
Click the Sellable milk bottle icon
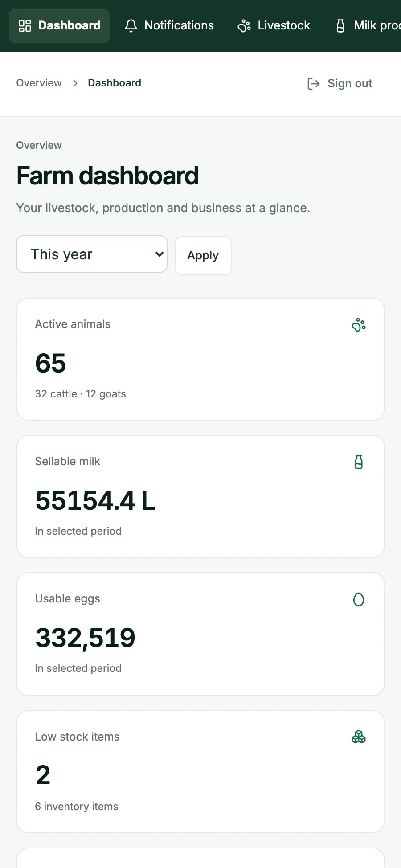click(x=359, y=462)
